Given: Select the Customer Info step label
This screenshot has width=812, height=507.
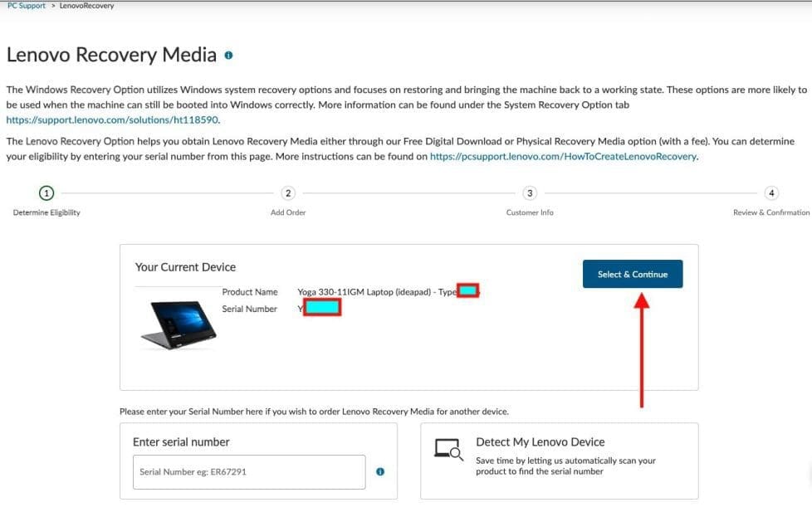Looking at the screenshot, I should pos(530,212).
